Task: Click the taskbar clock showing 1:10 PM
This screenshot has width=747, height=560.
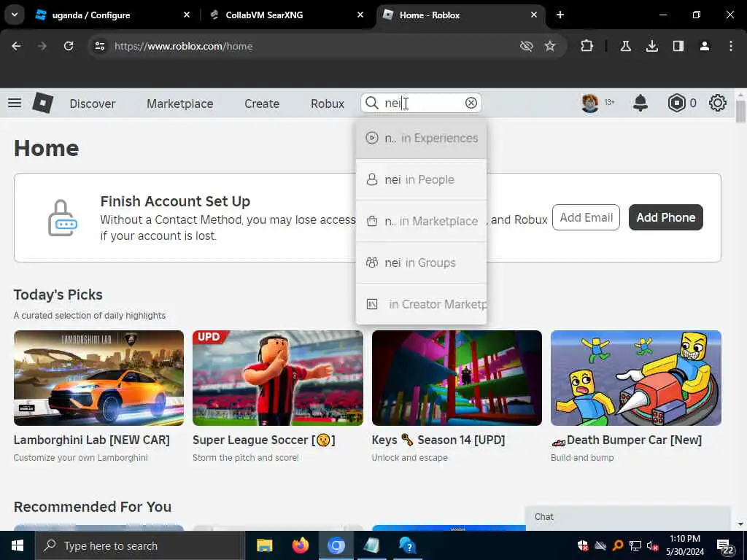Action: click(684, 545)
